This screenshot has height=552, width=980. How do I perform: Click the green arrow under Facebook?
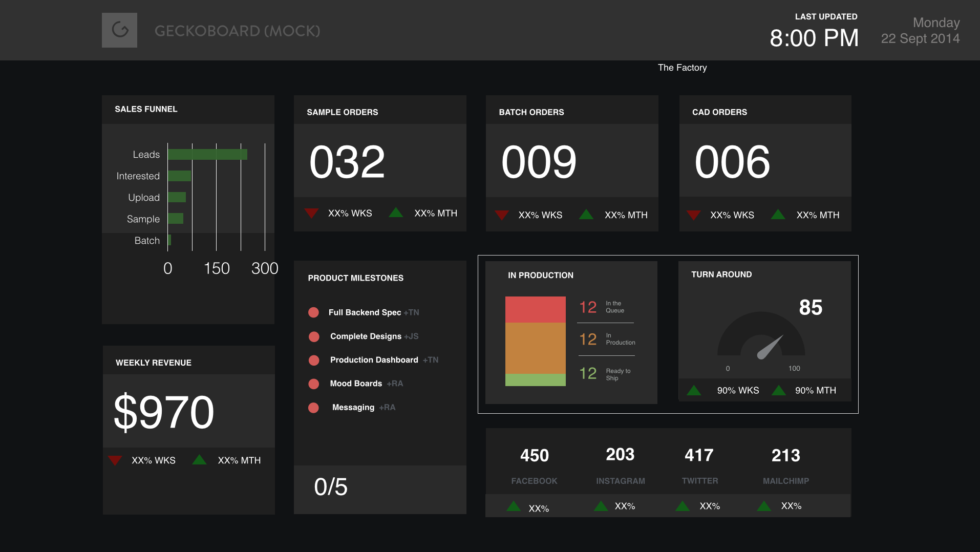tap(514, 506)
